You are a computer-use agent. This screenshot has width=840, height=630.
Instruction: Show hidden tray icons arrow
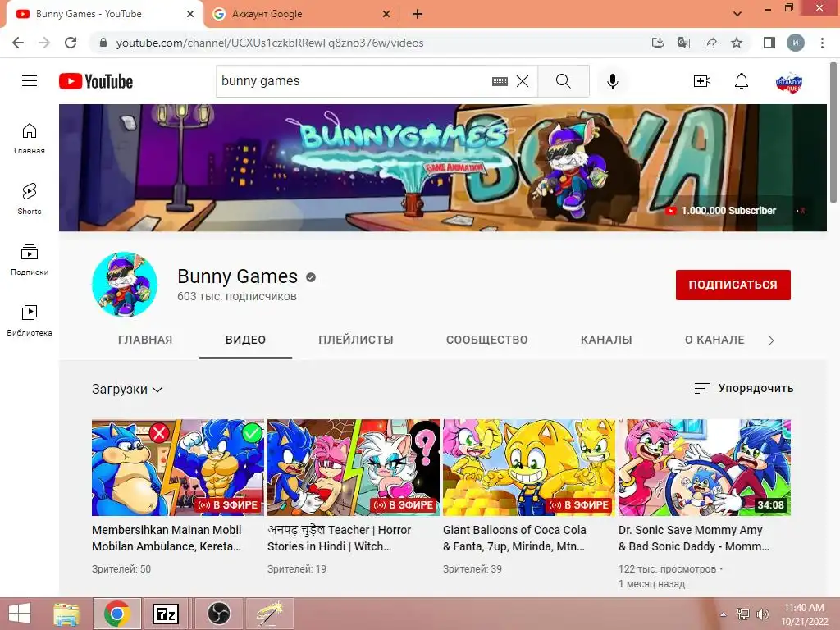click(x=724, y=614)
